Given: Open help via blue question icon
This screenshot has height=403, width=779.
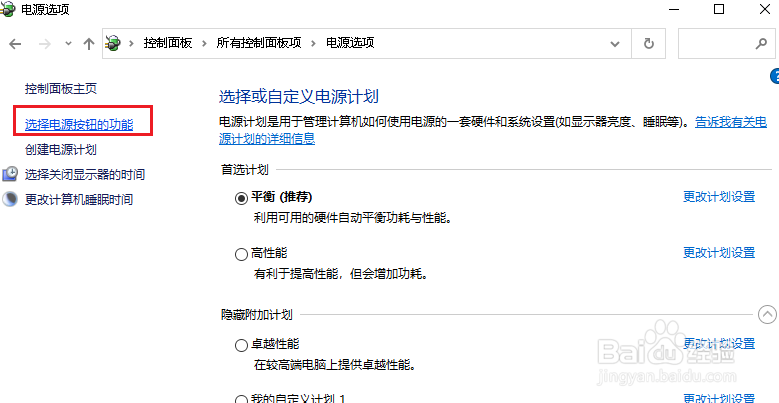Looking at the screenshot, I should coord(775,76).
